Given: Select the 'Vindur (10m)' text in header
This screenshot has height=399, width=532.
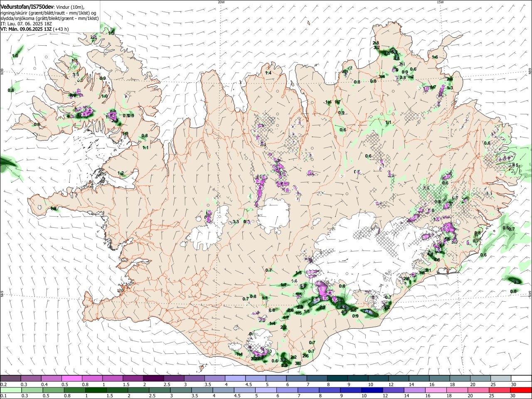Looking at the screenshot, I should click(69, 7).
